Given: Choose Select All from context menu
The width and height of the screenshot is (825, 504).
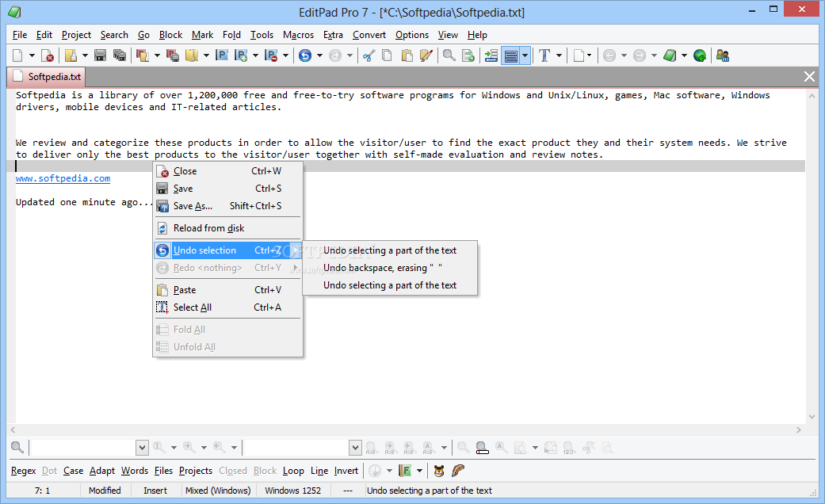Looking at the screenshot, I should [x=227, y=307].
